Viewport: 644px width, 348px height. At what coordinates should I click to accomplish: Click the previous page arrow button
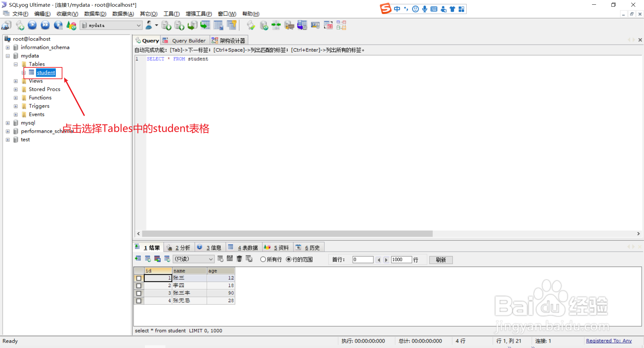[x=379, y=260]
